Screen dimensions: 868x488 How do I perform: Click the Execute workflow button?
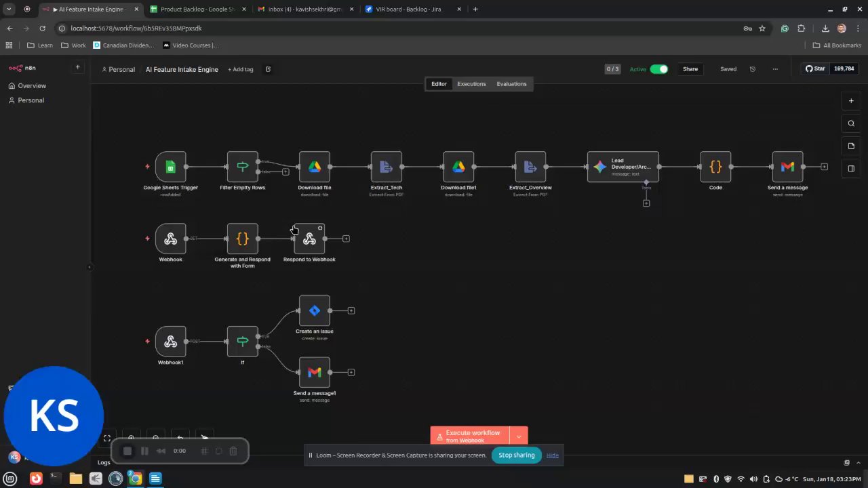click(x=470, y=436)
